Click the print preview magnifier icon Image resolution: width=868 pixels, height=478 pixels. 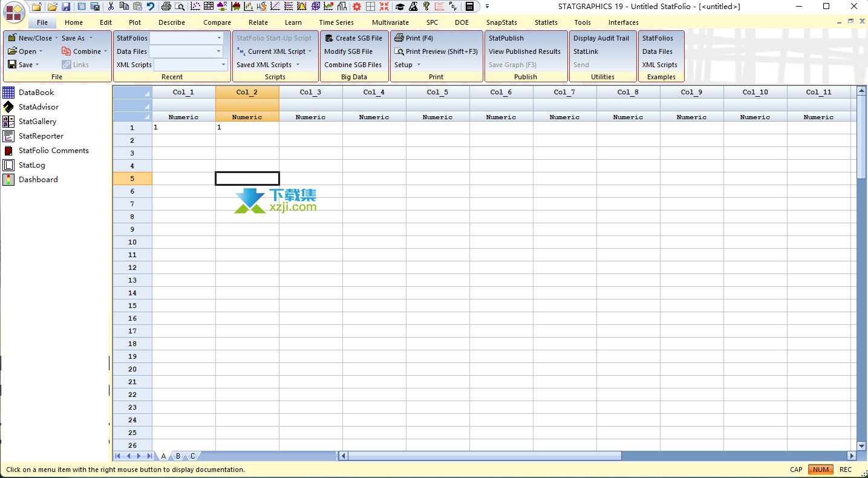click(180, 7)
